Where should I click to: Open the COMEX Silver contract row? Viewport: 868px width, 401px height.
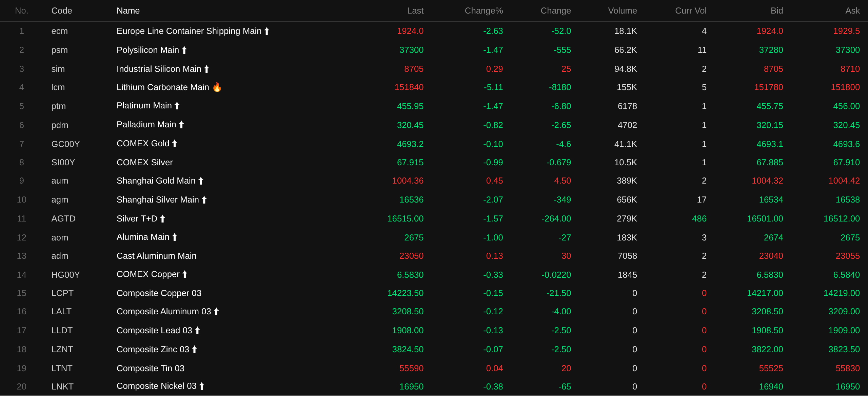[x=434, y=163]
